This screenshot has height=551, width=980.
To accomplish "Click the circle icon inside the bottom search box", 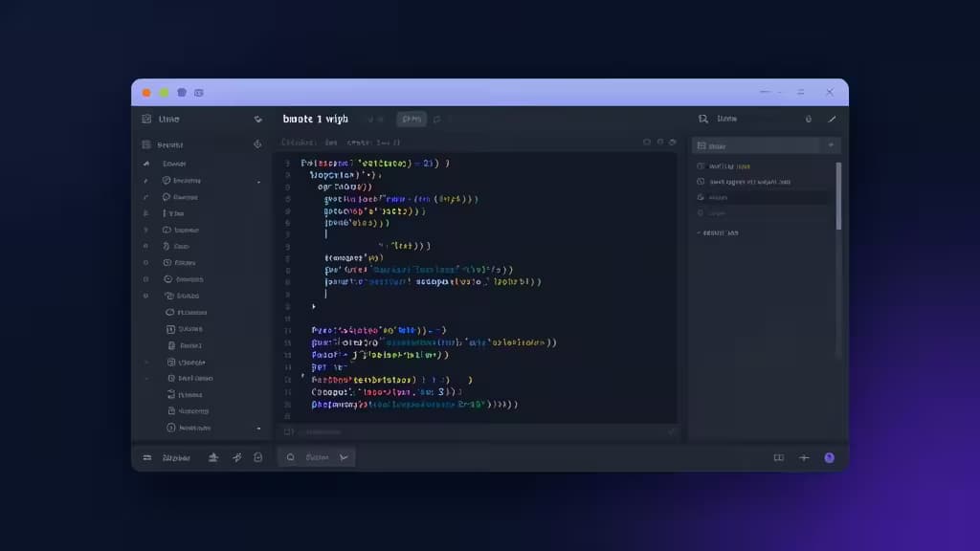I will [291, 457].
